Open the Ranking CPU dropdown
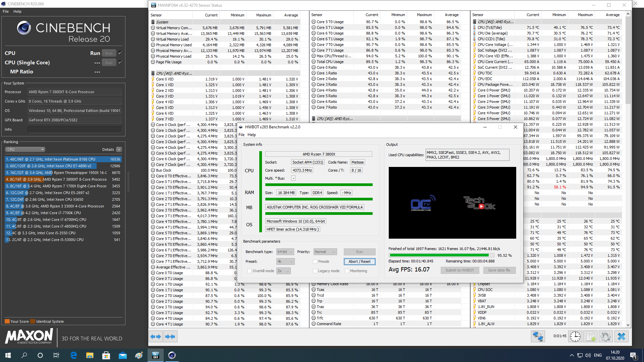Image resolution: width=644 pixels, height=362 pixels. [25, 149]
